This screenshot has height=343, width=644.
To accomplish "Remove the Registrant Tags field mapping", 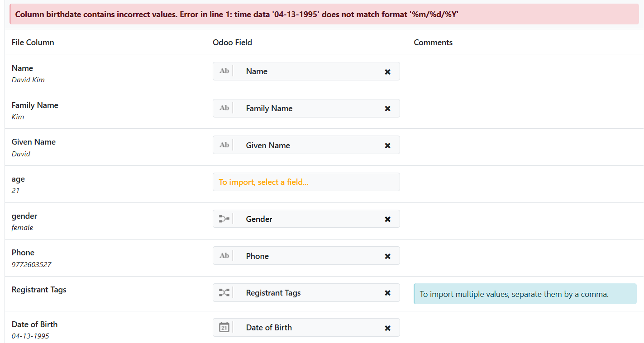I will 387,293.
